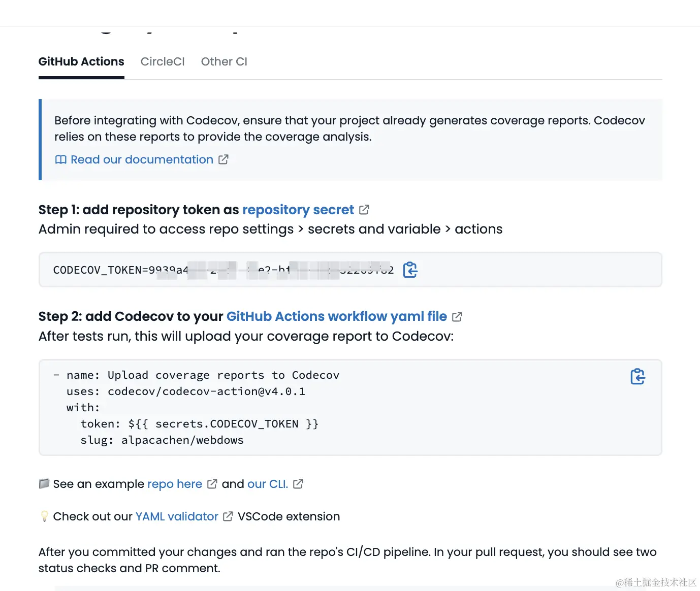
Task: Click external-link icon after YAML validator
Action: (228, 516)
